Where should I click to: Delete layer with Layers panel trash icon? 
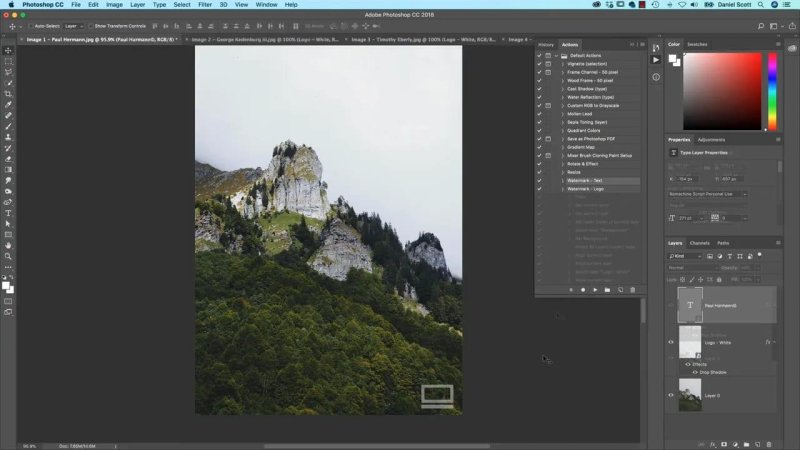(x=769, y=444)
